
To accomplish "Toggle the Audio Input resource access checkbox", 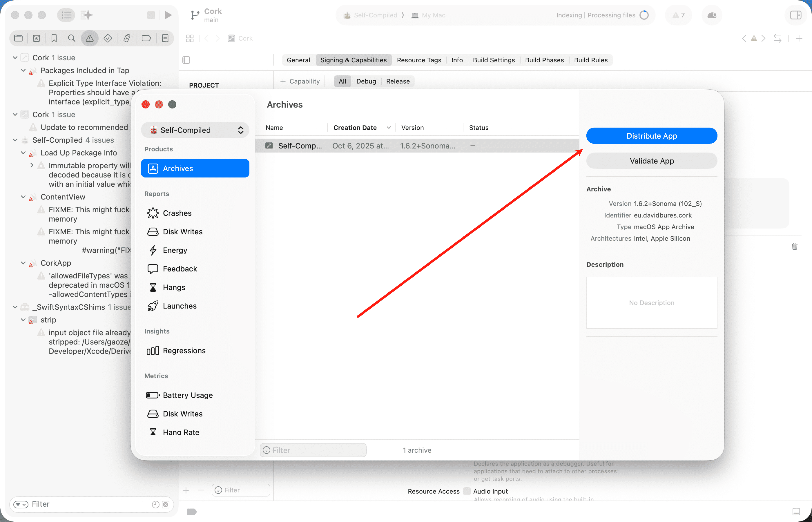I will 467,491.
